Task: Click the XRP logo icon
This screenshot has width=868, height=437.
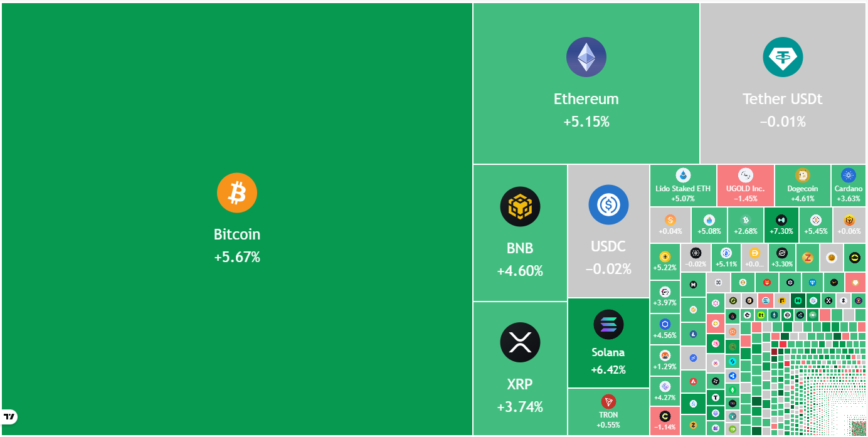Action: 520,342
